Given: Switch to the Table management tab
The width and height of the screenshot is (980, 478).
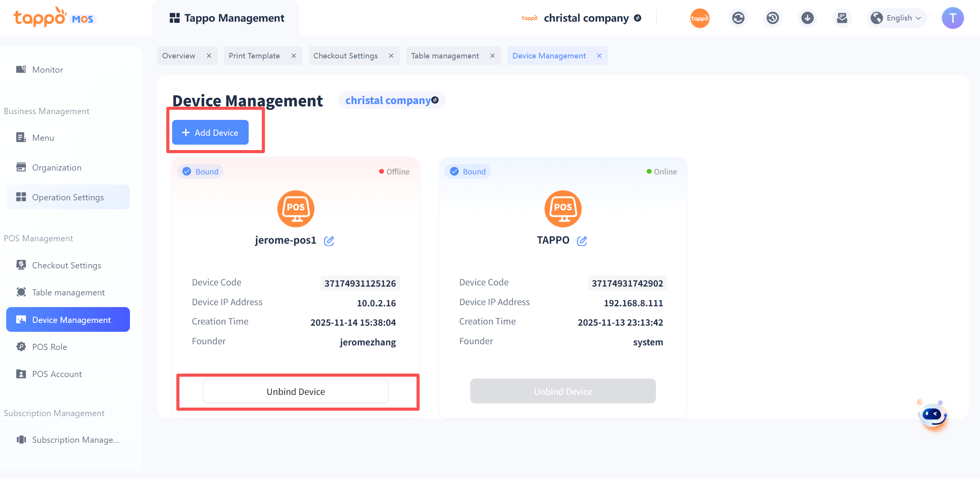Looking at the screenshot, I should point(445,56).
